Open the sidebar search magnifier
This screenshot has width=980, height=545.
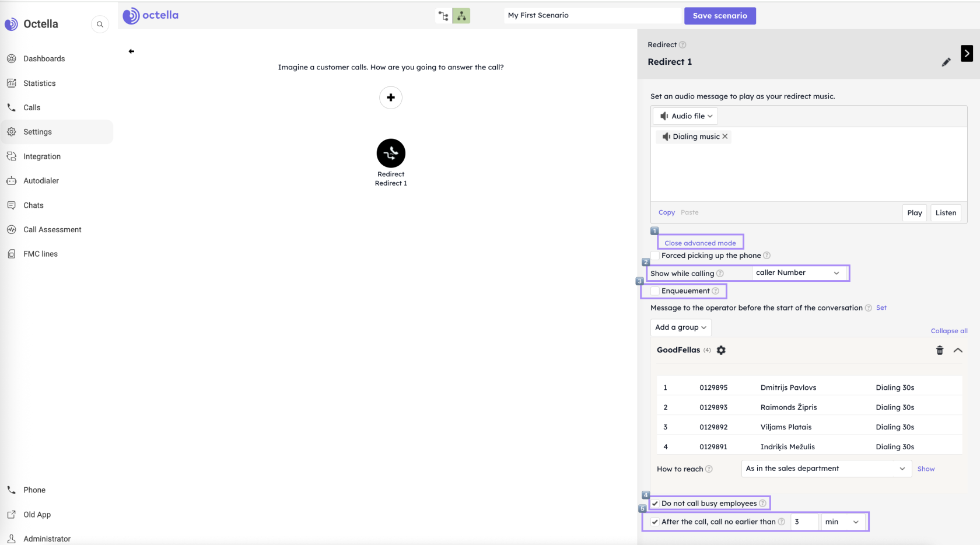pos(100,24)
